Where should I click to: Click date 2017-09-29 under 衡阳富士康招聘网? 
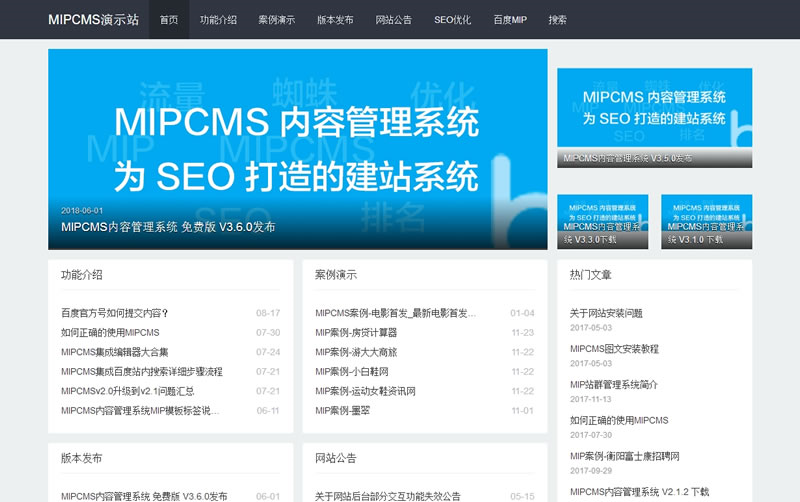591,470
